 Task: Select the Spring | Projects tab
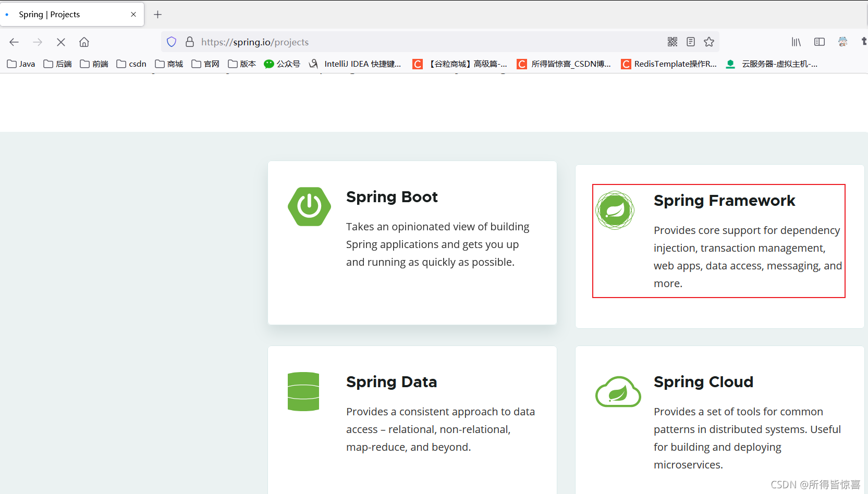coord(72,15)
